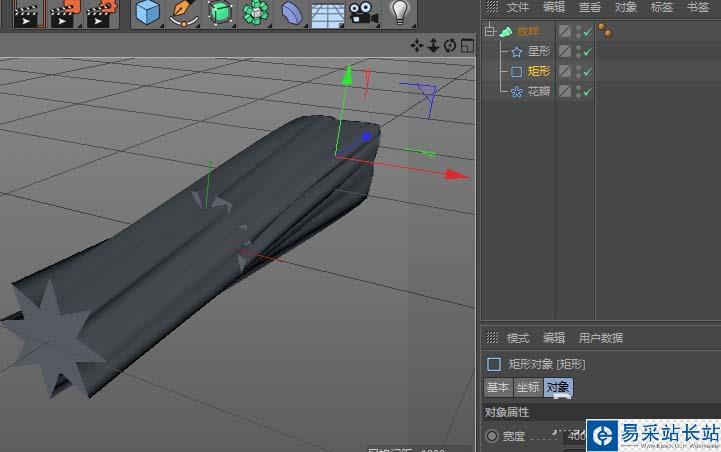This screenshot has width=721, height=452.
Task: Click the viewport rotate camera icon
Action: click(x=450, y=45)
